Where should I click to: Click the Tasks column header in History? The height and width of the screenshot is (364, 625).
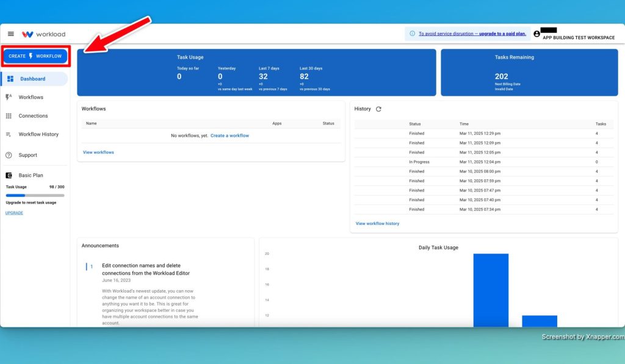point(601,124)
